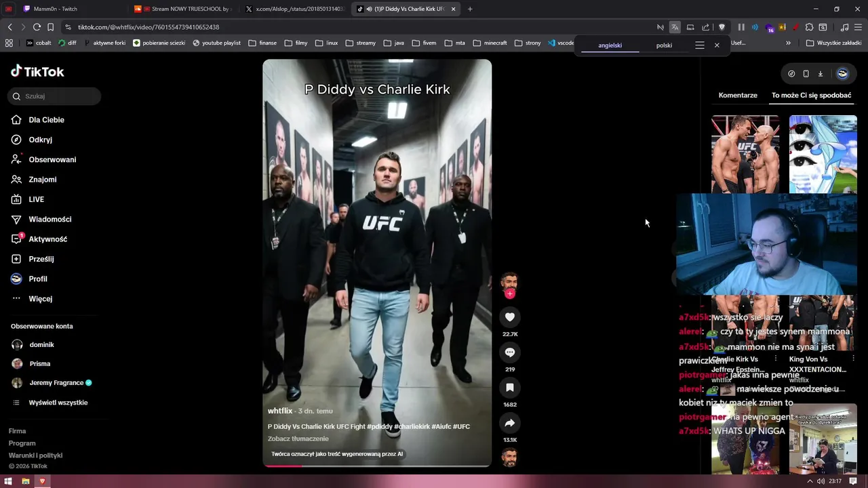
Task: Click the share page icon in address bar
Action: pos(705,27)
